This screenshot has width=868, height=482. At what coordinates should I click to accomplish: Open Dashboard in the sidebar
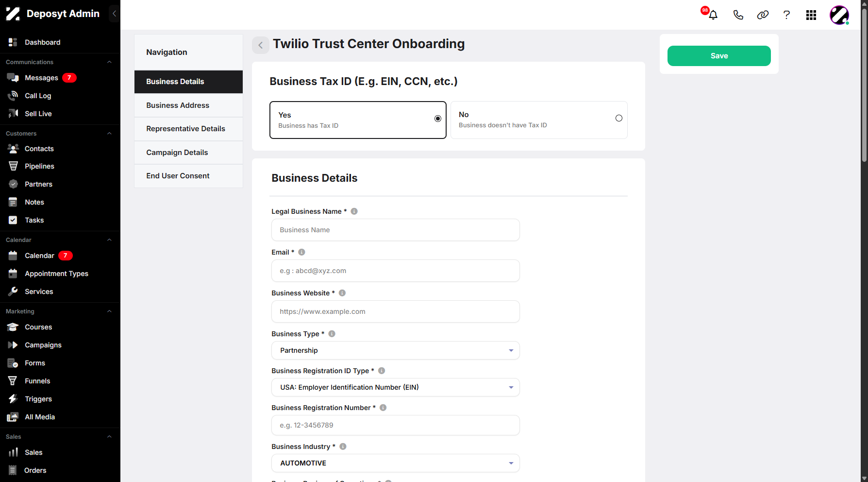click(43, 42)
